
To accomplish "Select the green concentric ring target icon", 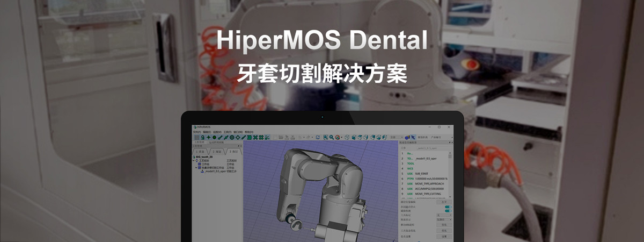I will tap(232, 138).
